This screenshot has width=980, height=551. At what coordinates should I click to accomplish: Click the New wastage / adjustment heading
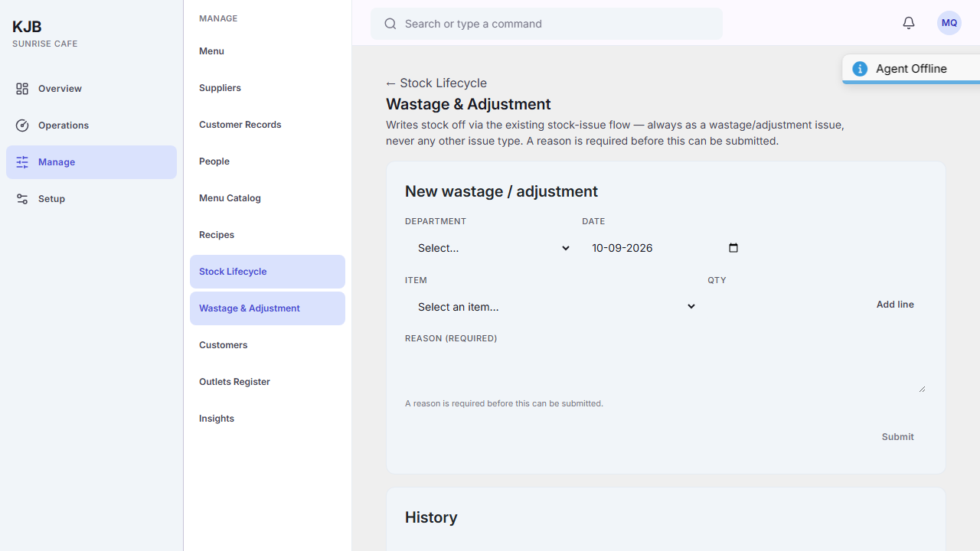[501, 191]
